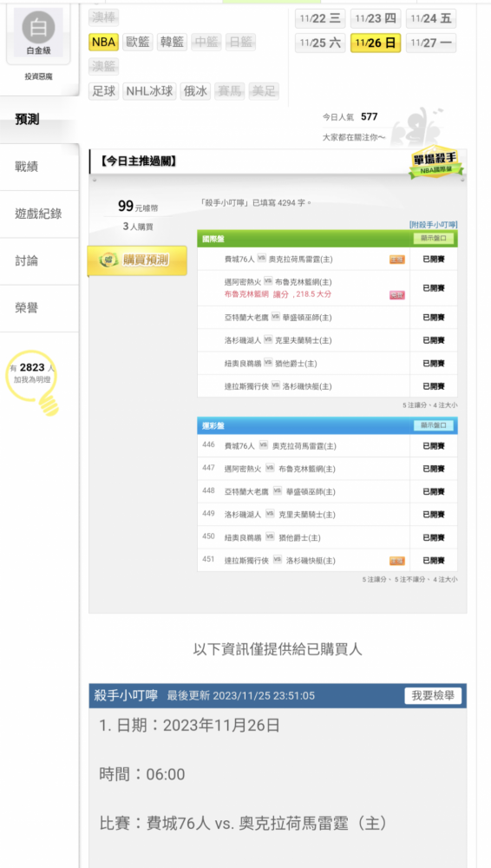Open the 戰績 sidebar tab
The height and width of the screenshot is (868, 491).
click(x=27, y=167)
